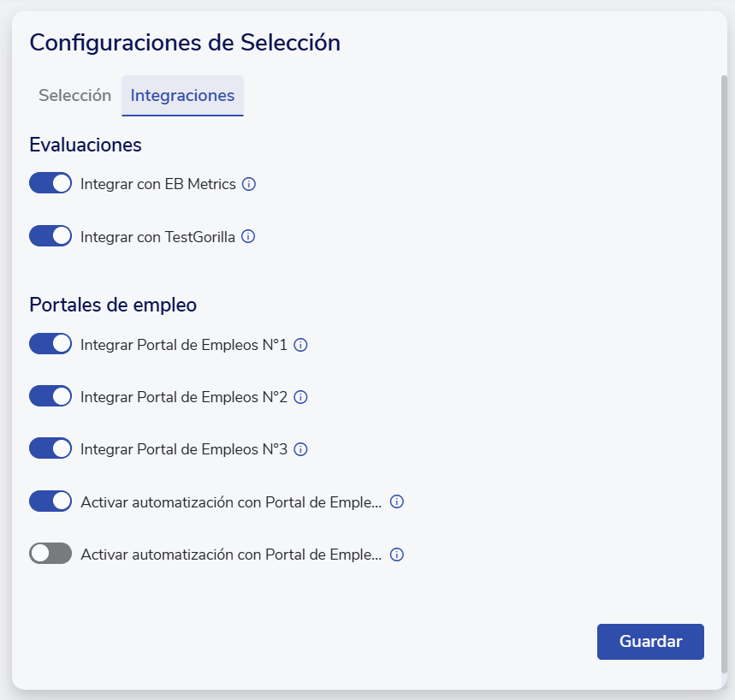Click info icon of the enabled automatización row
Image resolution: width=735 pixels, height=700 pixels.
click(396, 501)
